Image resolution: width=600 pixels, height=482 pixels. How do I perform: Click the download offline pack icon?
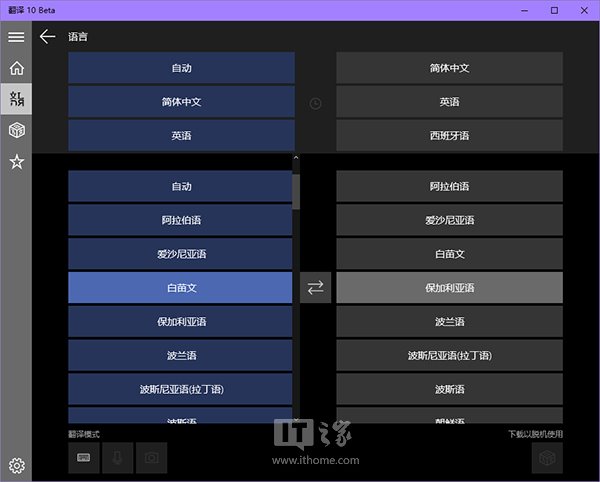[547, 458]
